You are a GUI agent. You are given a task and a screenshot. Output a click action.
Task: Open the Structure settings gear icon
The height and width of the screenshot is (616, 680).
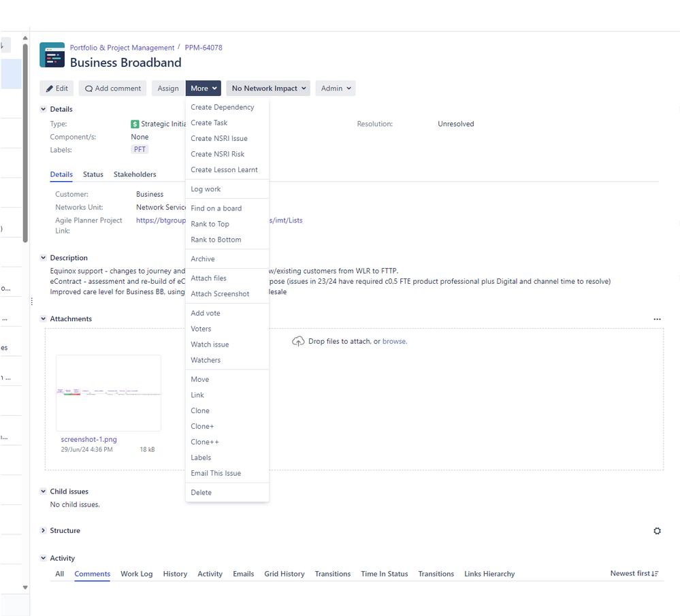coord(657,531)
